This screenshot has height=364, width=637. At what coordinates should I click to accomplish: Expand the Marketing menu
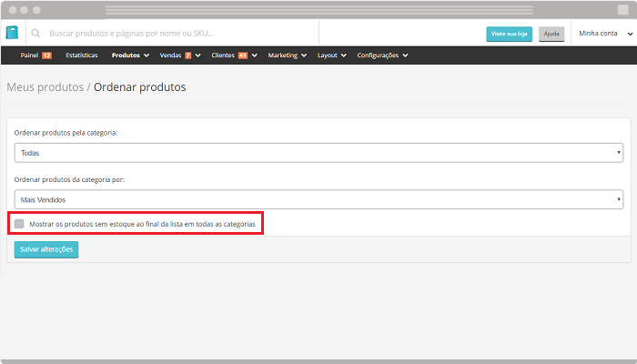pyautogui.click(x=288, y=56)
